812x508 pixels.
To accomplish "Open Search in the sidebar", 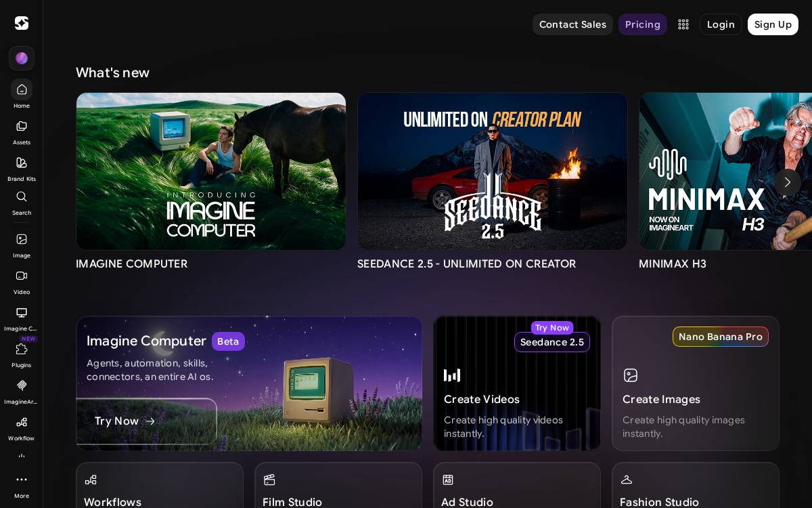I will point(22,203).
